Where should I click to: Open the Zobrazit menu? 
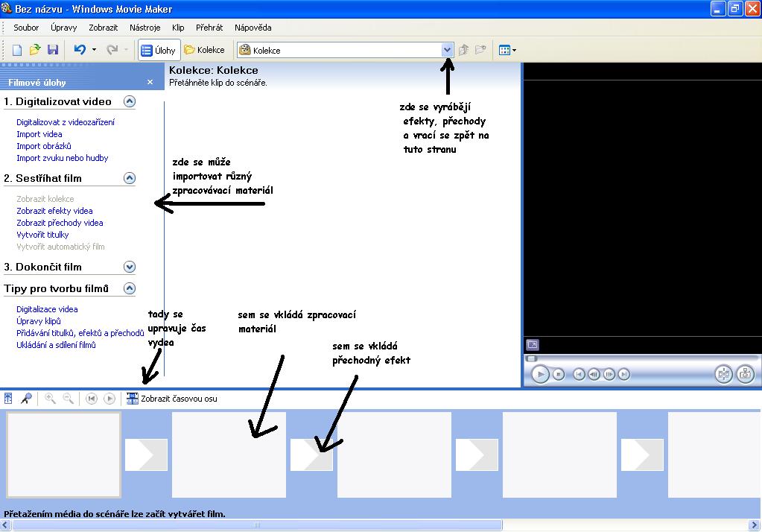click(x=103, y=28)
